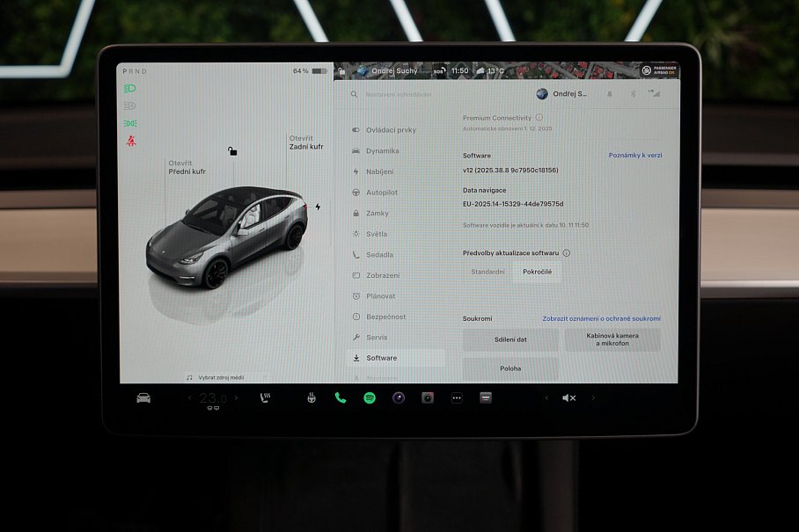Open the dashcam camera icon

427,397
